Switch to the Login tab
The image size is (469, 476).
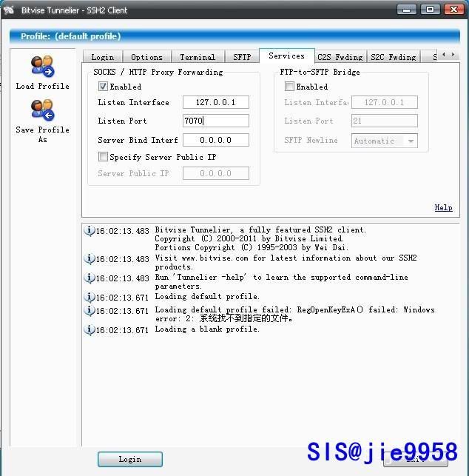(x=103, y=57)
